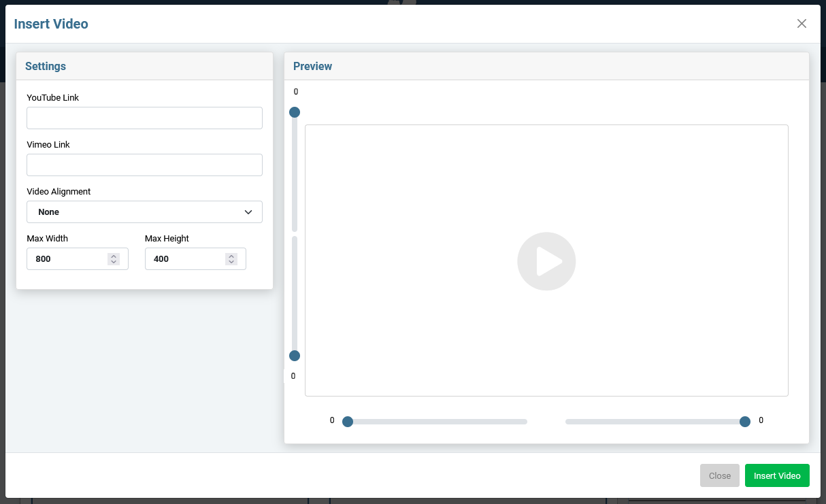Click the Max Width field

[x=78, y=258]
